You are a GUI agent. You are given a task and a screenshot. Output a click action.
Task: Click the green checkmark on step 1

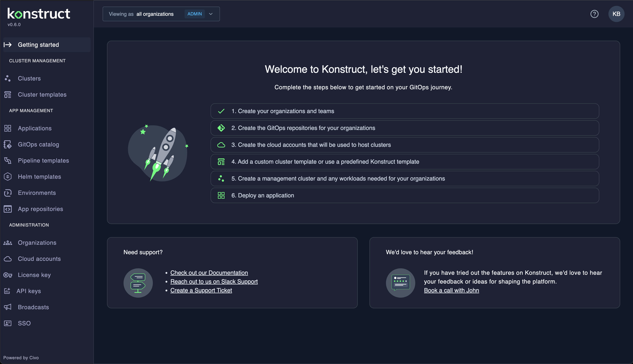tap(221, 111)
